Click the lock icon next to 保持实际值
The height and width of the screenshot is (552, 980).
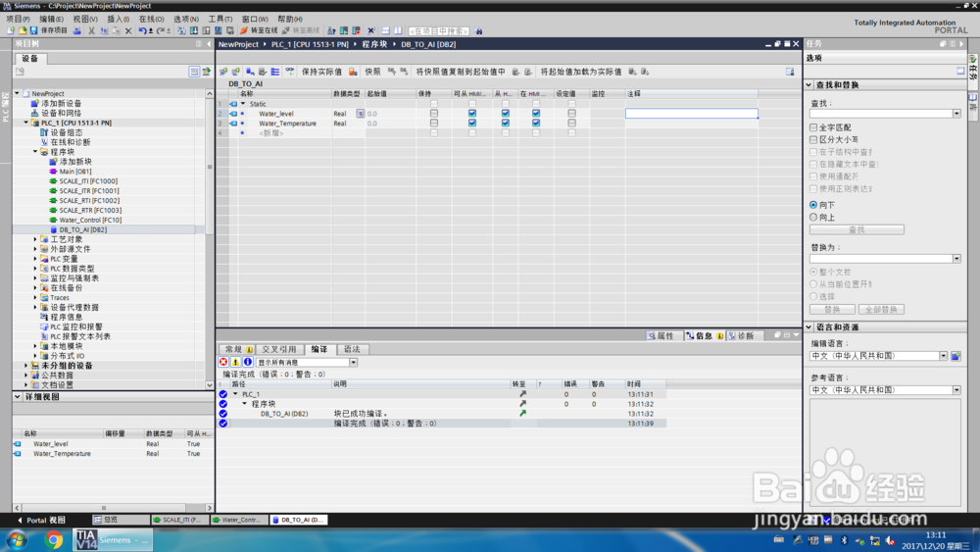[353, 72]
